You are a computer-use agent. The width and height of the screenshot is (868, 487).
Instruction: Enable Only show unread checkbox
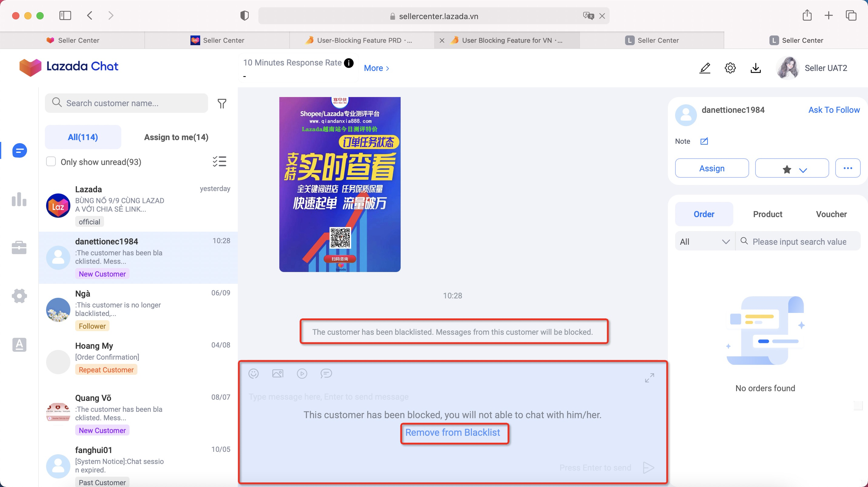coord(51,162)
